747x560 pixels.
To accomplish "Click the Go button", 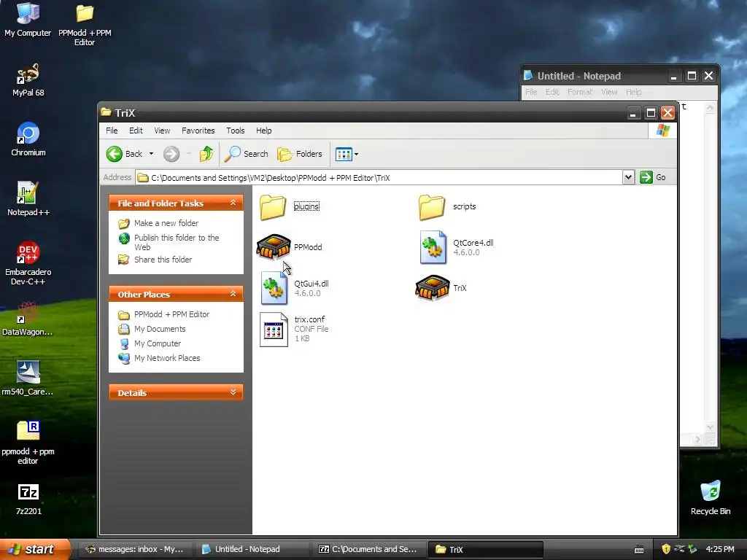I will [x=654, y=177].
